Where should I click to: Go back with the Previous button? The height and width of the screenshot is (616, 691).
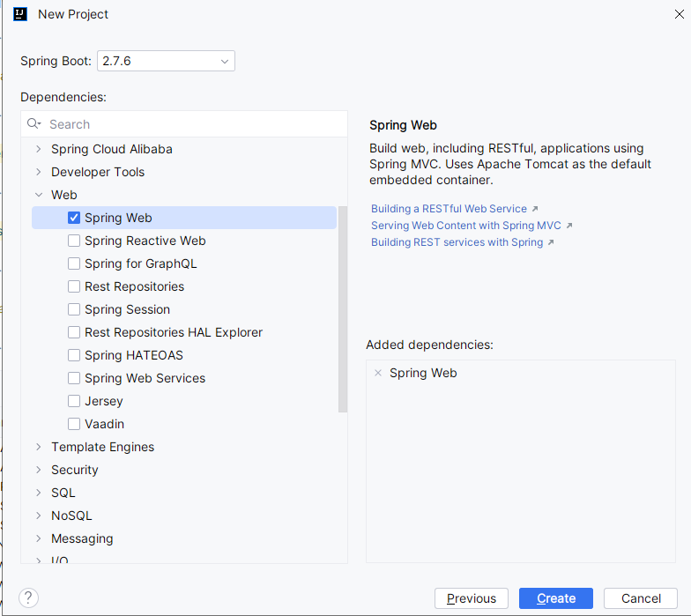click(471, 598)
